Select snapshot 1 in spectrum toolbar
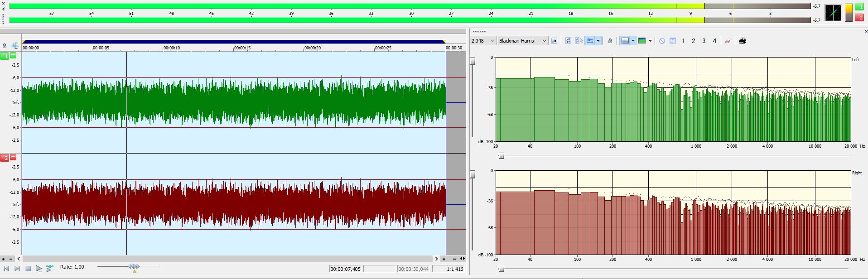This screenshot has height=279, width=868. (x=683, y=41)
